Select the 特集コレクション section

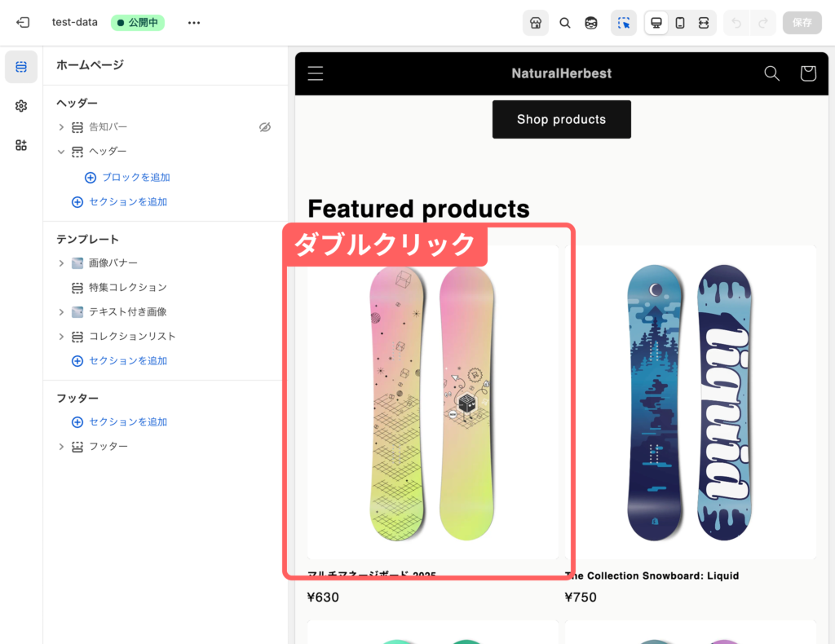127,288
